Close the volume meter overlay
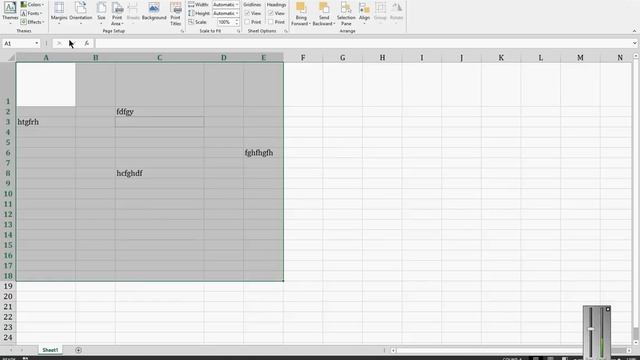The width and height of the screenshot is (640, 360). pyautogui.click(x=607, y=309)
